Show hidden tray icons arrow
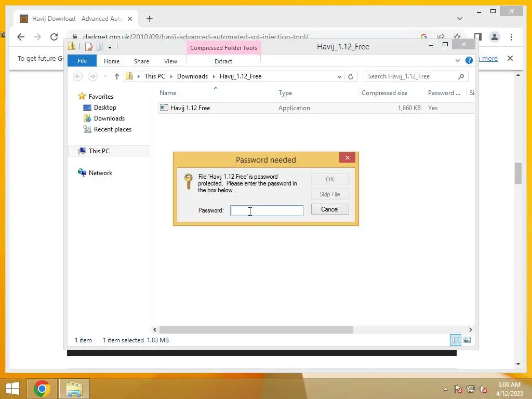 pos(445,389)
